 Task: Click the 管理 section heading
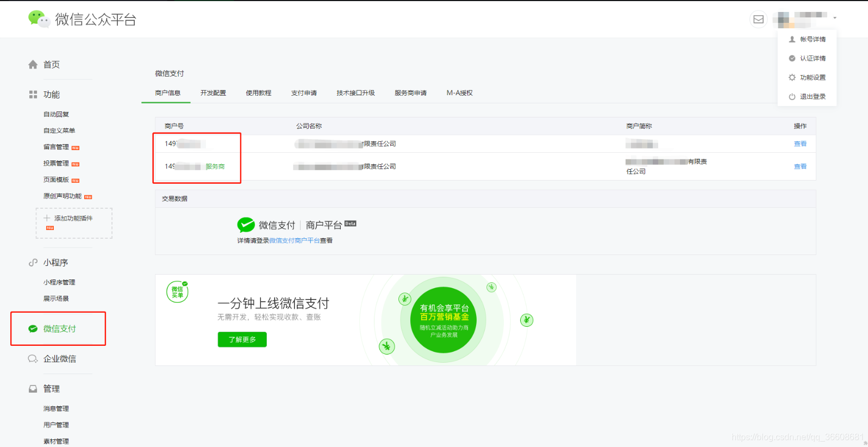52,389
